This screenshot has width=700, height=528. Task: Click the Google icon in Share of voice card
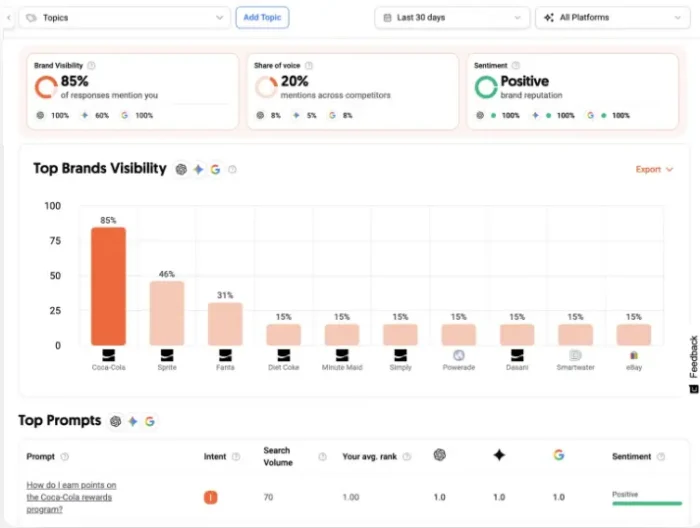click(332, 115)
